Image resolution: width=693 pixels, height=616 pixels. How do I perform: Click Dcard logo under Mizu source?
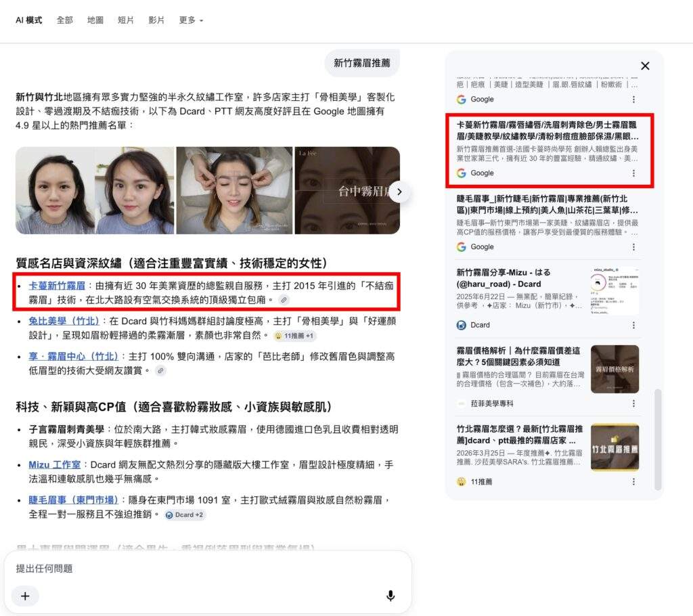click(462, 325)
